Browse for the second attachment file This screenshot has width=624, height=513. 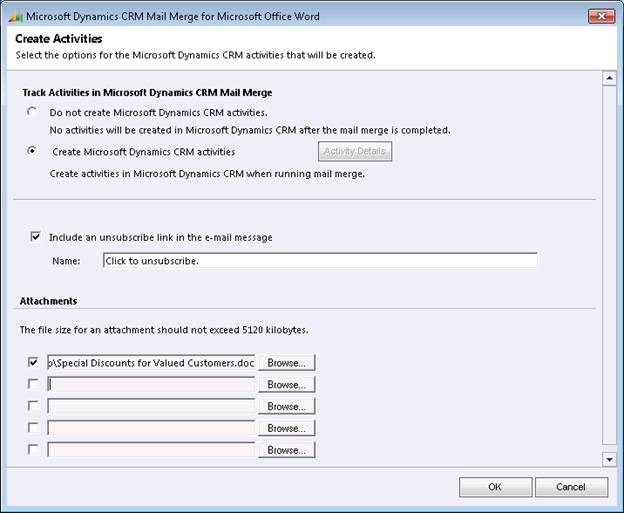(x=287, y=384)
